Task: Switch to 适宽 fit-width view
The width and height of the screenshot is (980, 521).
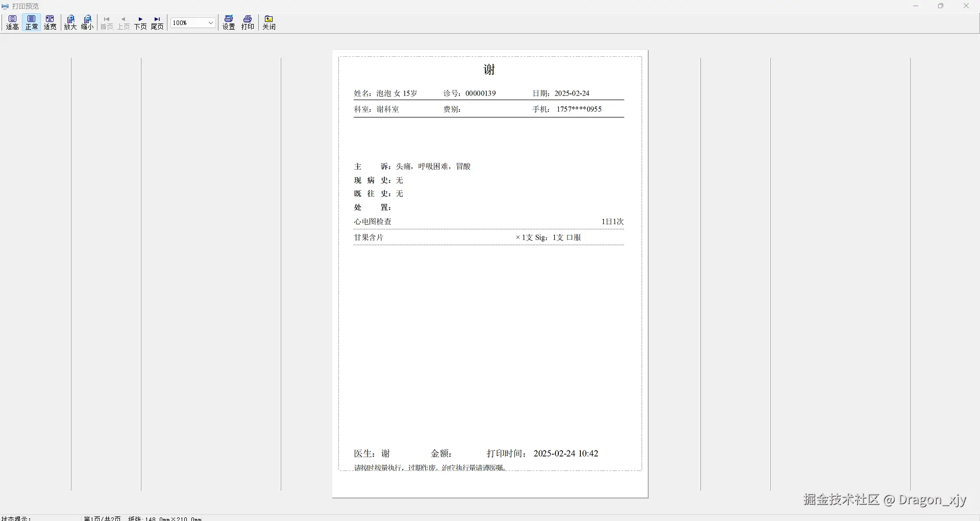Action: [x=50, y=22]
